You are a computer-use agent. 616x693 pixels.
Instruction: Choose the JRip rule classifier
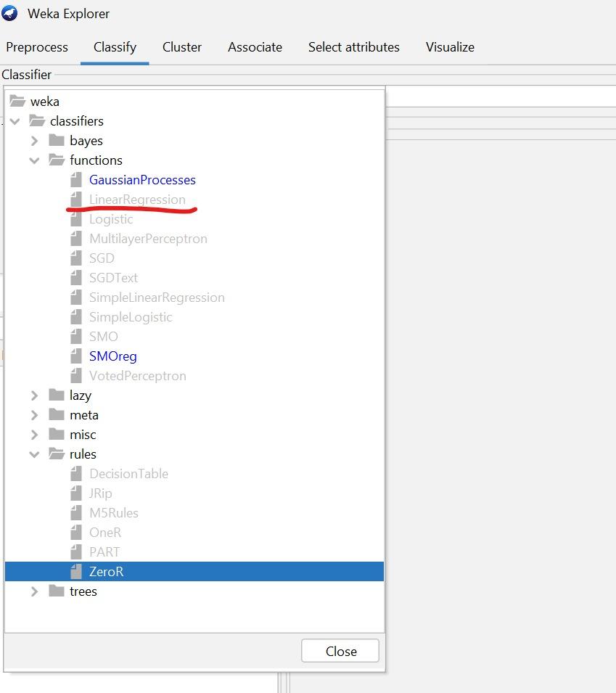101,493
